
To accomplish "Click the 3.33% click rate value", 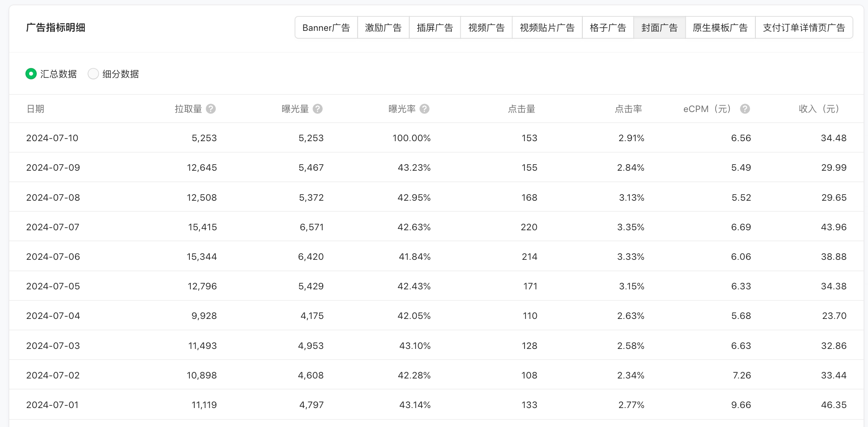I will 631,257.
